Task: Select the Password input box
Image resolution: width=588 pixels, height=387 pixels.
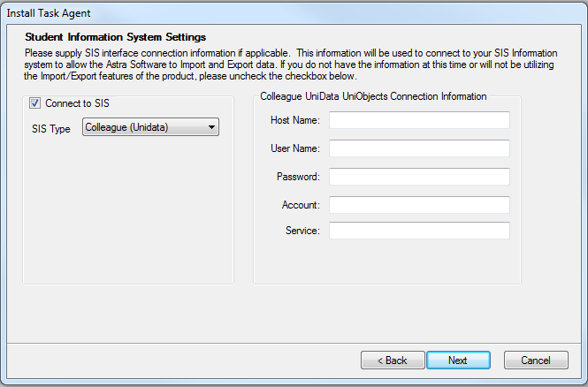Action: pos(419,177)
